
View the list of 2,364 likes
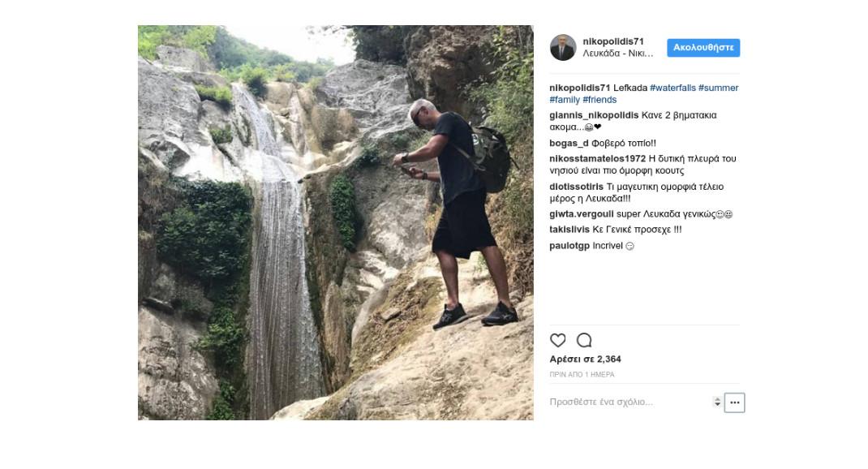tap(585, 359)
